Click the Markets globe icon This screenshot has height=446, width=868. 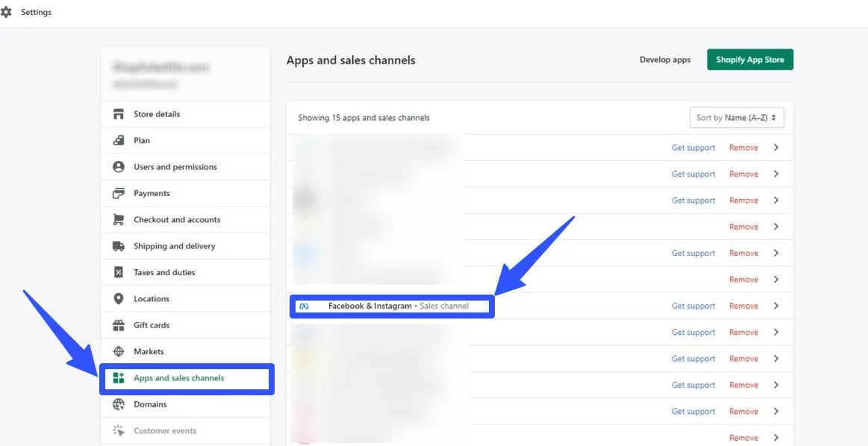[118, 351]
